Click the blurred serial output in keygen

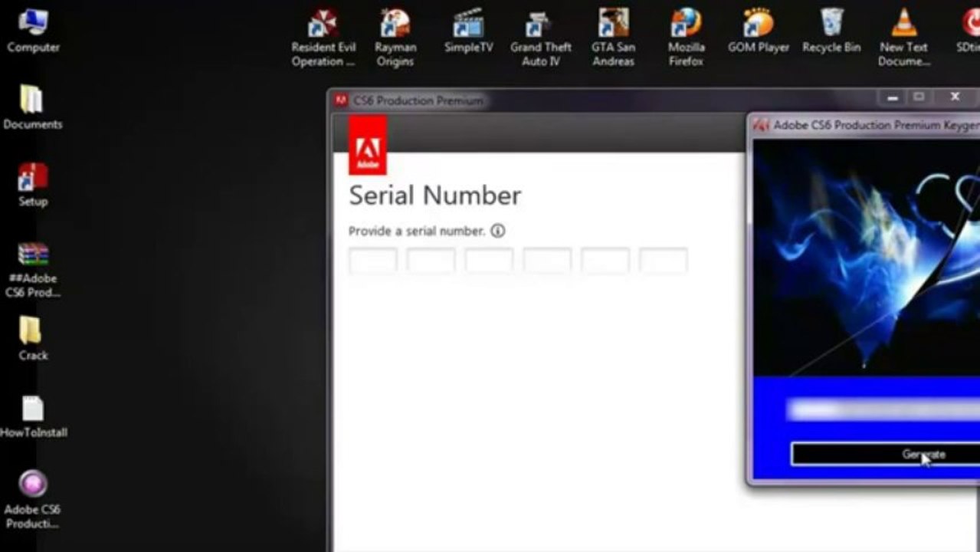(x=883, y=410)
